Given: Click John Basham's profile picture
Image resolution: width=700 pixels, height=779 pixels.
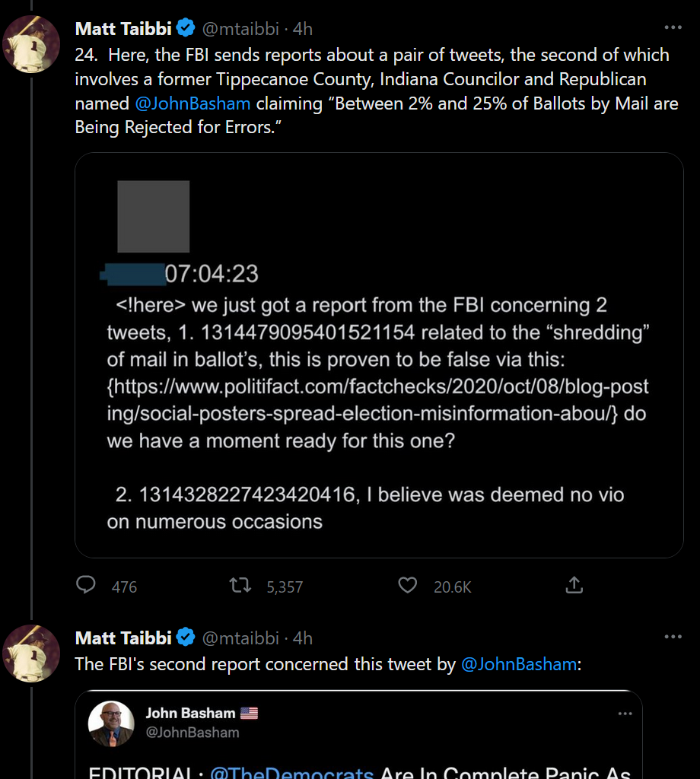Looking at the screenshot, I should pyautogui.click(x=112, y=723).
